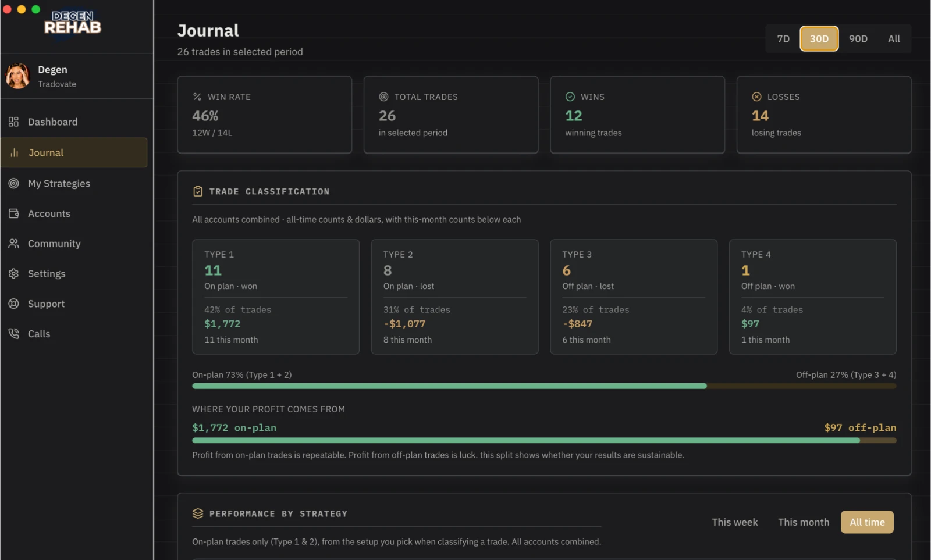Open the Type 4 Off plan won card
Screen dimensions: 931x560
(813, 297)
